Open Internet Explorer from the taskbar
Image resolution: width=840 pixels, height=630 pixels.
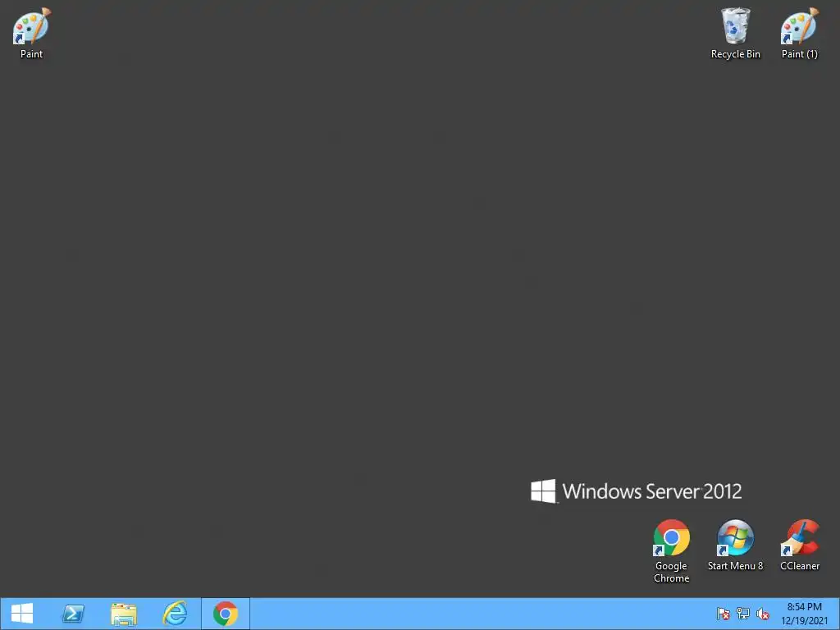(175, 614)
